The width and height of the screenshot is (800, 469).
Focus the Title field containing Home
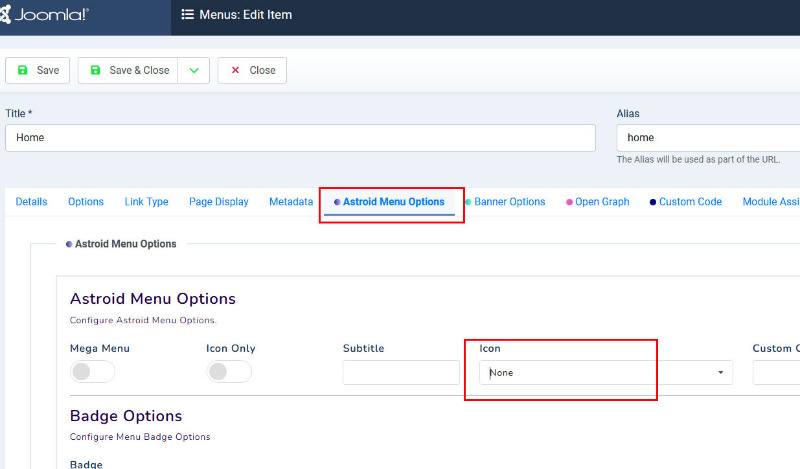click(x=301, y=138)
